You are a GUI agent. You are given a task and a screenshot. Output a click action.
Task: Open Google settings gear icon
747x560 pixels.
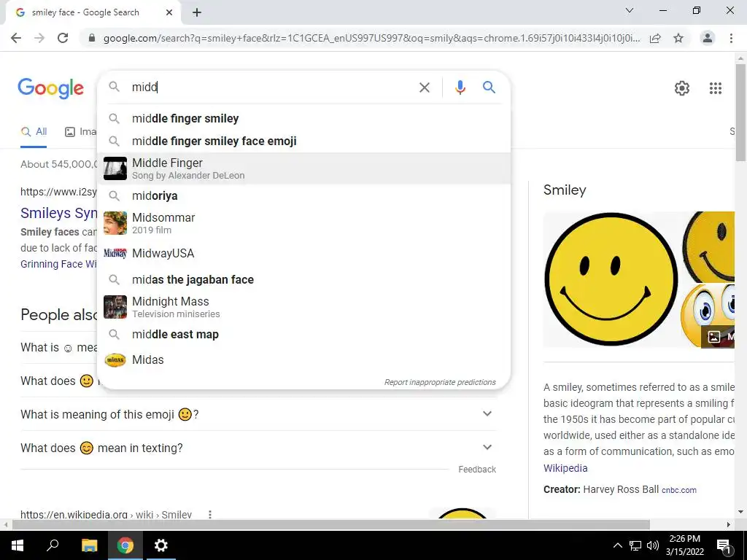coord(682,88)
